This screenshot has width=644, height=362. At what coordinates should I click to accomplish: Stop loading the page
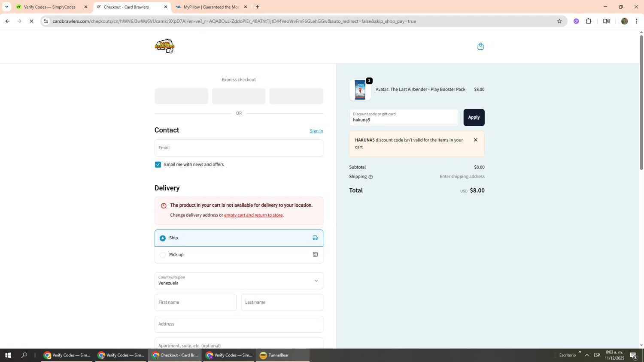tap(31, 21)
